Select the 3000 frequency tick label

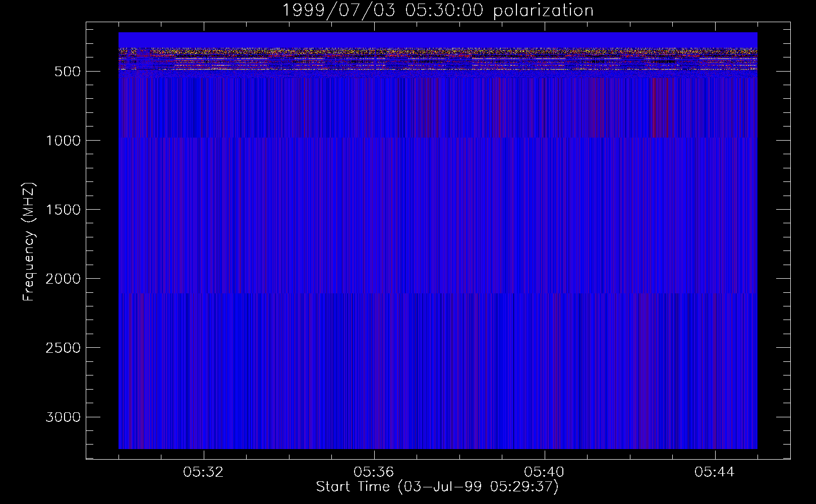63,417
